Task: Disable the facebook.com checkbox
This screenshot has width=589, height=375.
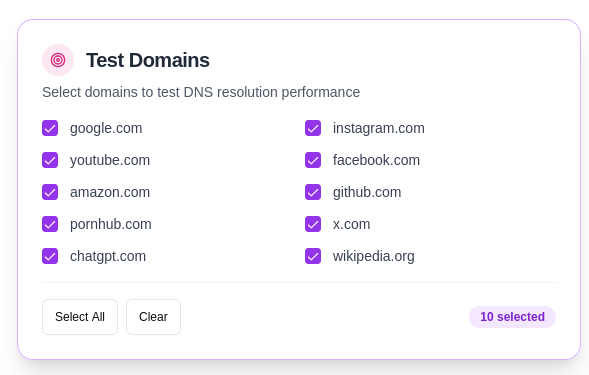Action: 313,160
